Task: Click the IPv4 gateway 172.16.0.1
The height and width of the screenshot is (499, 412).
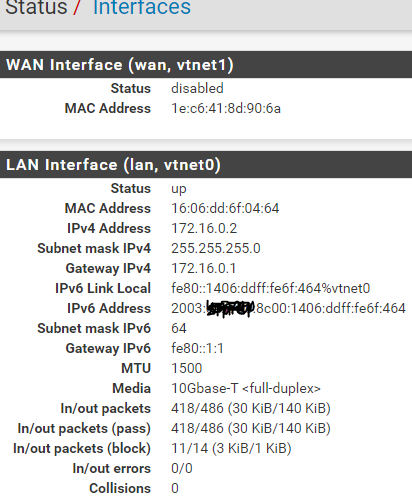Action: (203, 268)
